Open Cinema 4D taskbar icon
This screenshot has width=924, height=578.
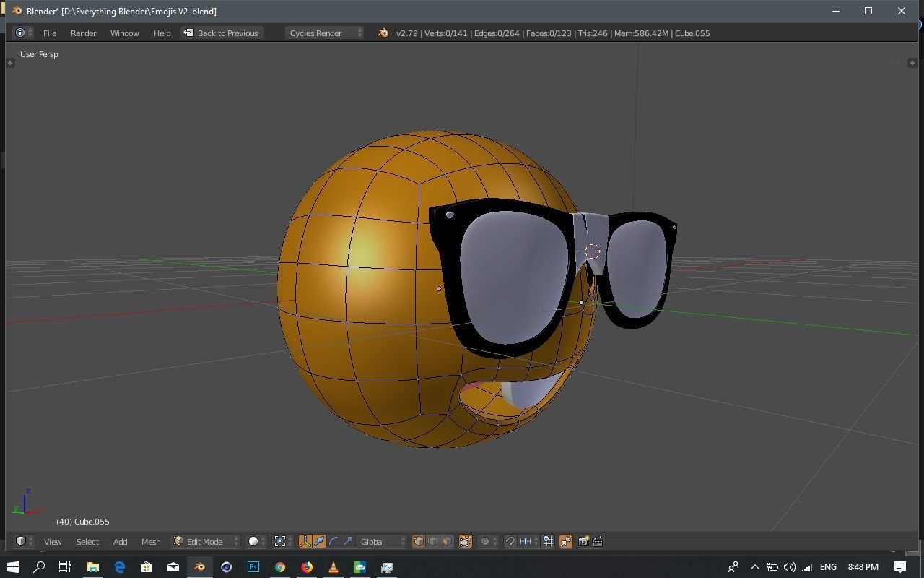(227, 567)
